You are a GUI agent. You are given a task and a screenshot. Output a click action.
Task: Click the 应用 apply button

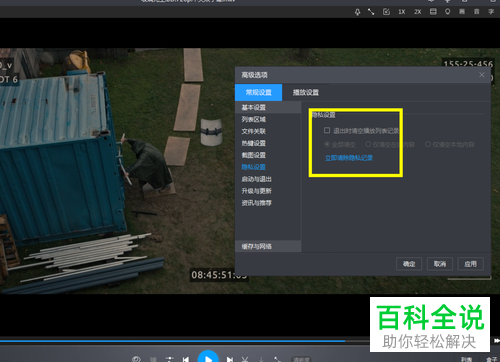(x=470, y=264)
